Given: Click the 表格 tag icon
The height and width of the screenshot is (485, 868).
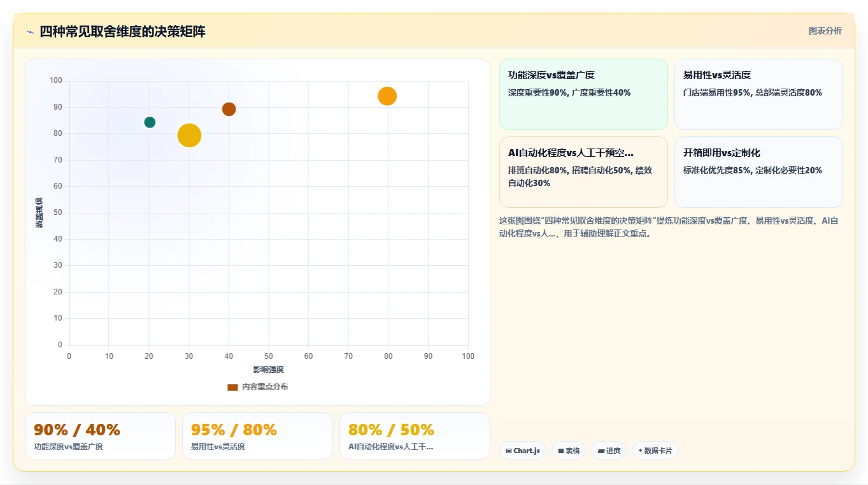Looking at the screenshot, I should click(x=561, y=451).
